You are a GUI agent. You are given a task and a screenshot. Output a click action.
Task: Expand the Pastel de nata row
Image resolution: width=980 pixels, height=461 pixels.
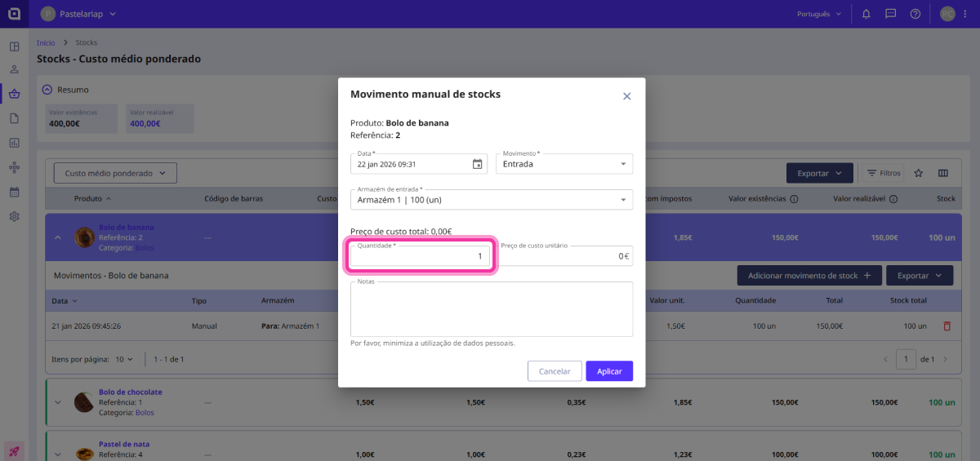point(57,454)
